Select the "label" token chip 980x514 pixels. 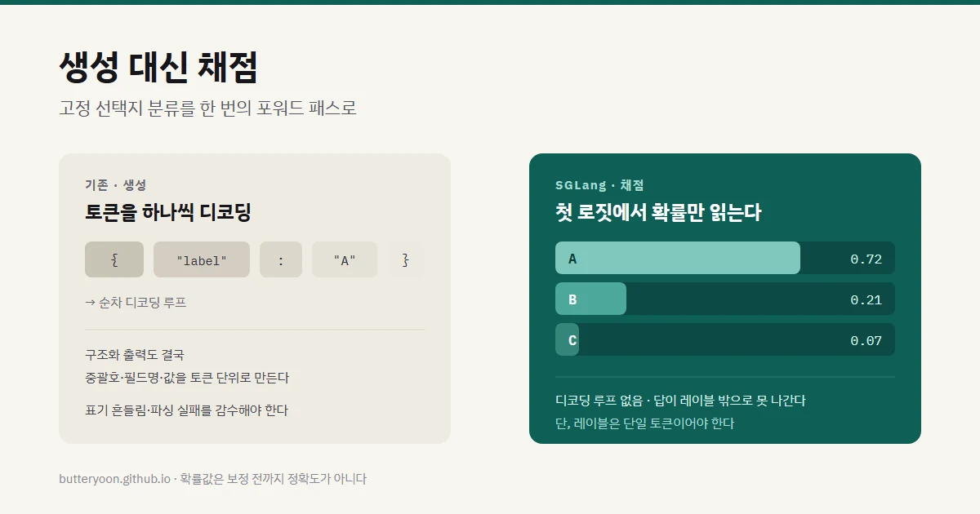202,259
